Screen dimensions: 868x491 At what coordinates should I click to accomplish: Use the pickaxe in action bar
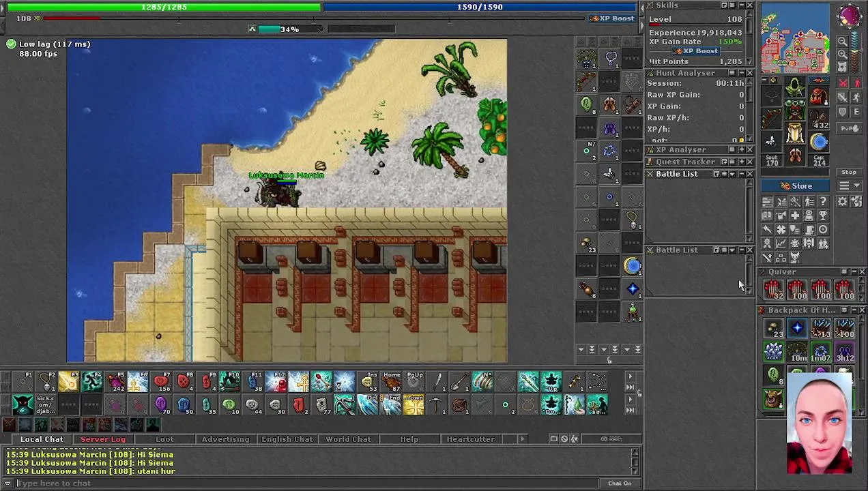(x=437, y=406)
